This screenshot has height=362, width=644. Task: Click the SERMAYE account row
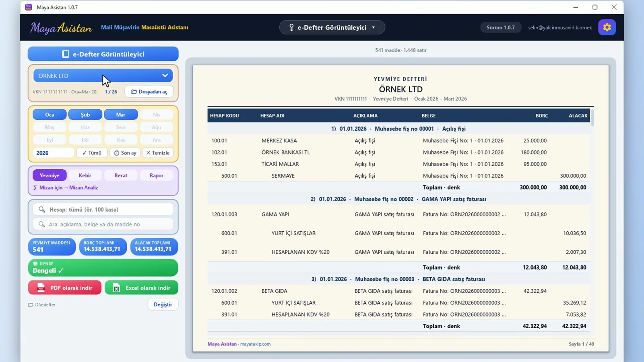[398, 176]
